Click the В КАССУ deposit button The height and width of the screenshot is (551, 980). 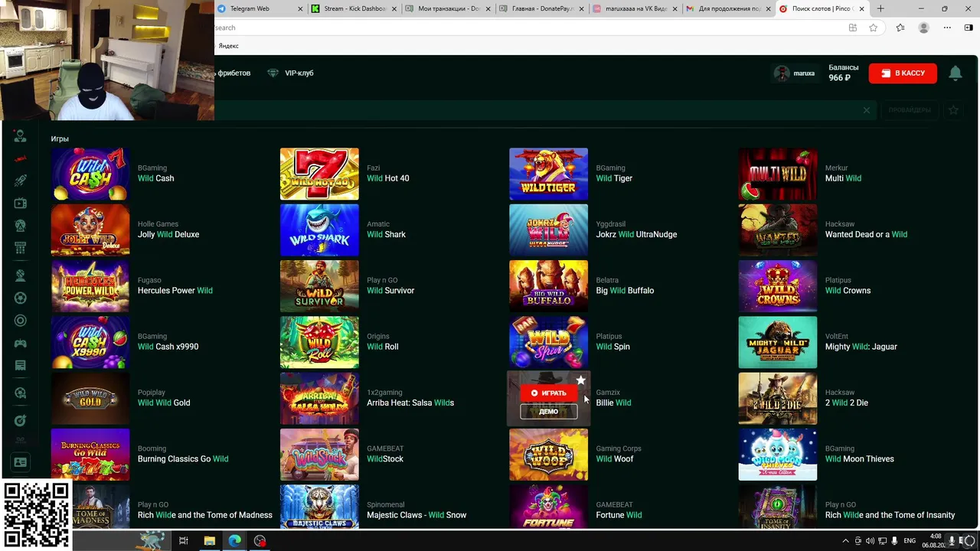coord(903,73)
